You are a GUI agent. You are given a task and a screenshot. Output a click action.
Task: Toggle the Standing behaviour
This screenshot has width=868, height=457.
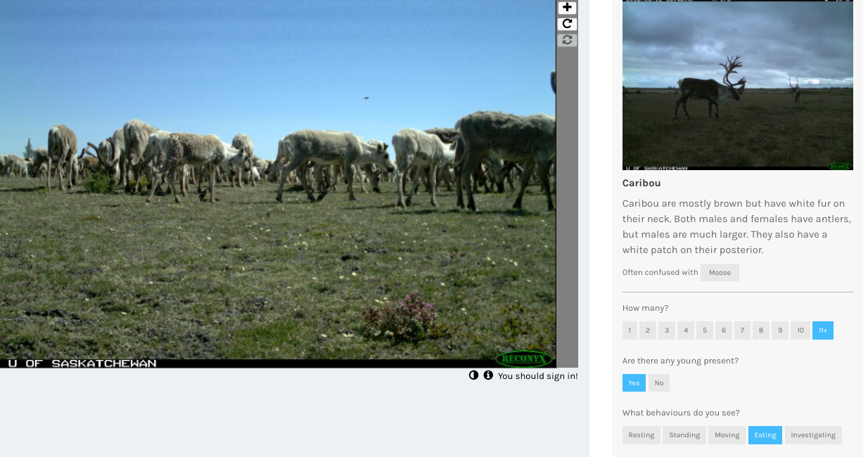coord(684,435)
